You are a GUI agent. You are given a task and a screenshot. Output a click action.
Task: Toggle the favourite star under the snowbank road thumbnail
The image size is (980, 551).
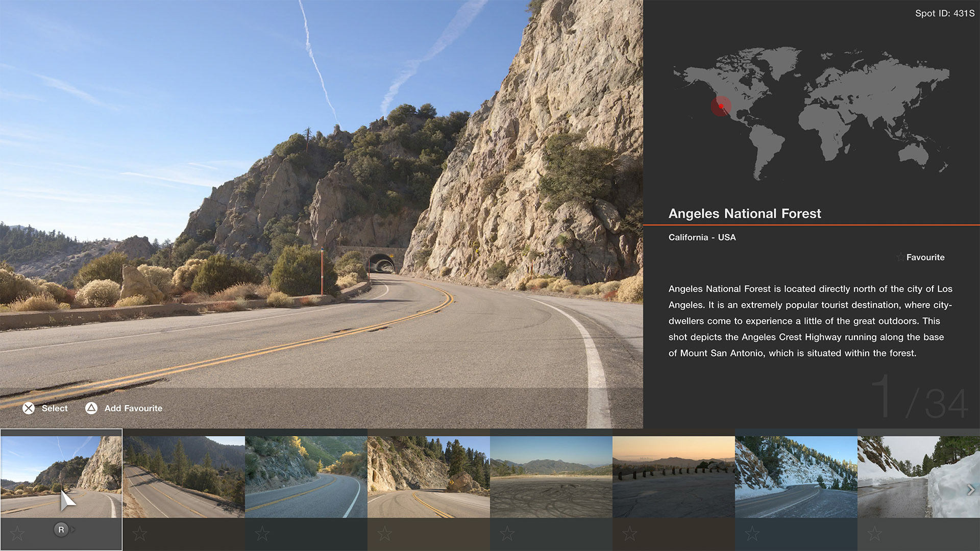click(x=875, y=534)
